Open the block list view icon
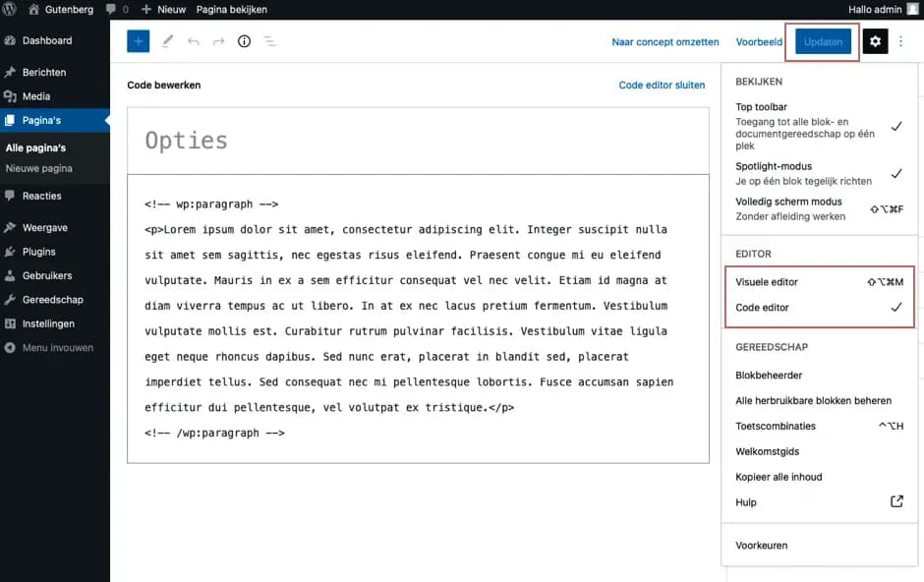This screenshot has height=582, width=924. tap(269, 41)
